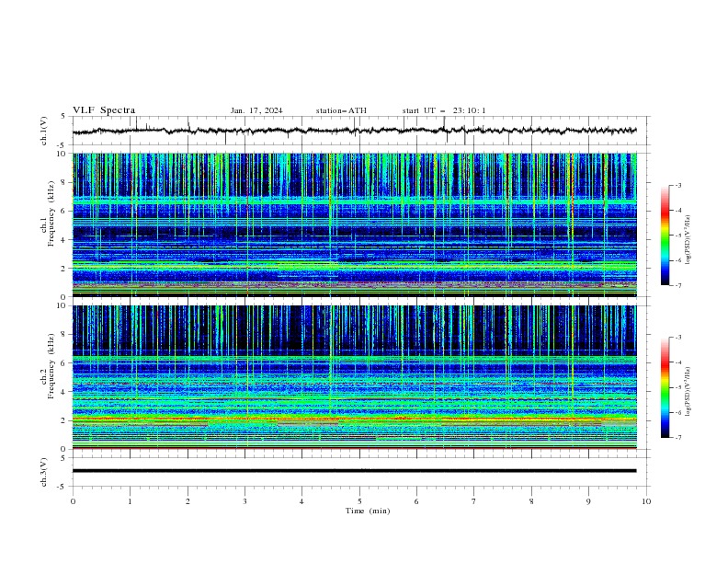728x563 pixels.
Task: Click the "start UT = 23:10:1" header text
Action: 444,110
